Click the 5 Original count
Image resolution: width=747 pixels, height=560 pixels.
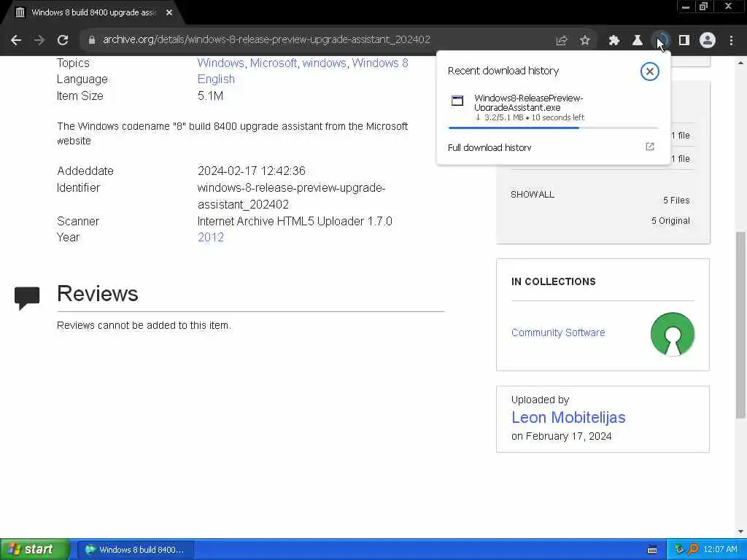670,221
